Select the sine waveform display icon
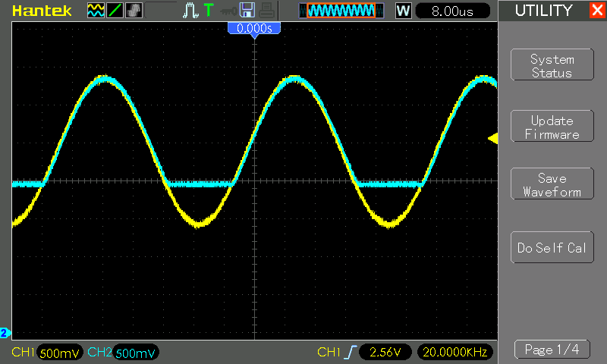The image size is (607, 364). (x=96, y=11)
